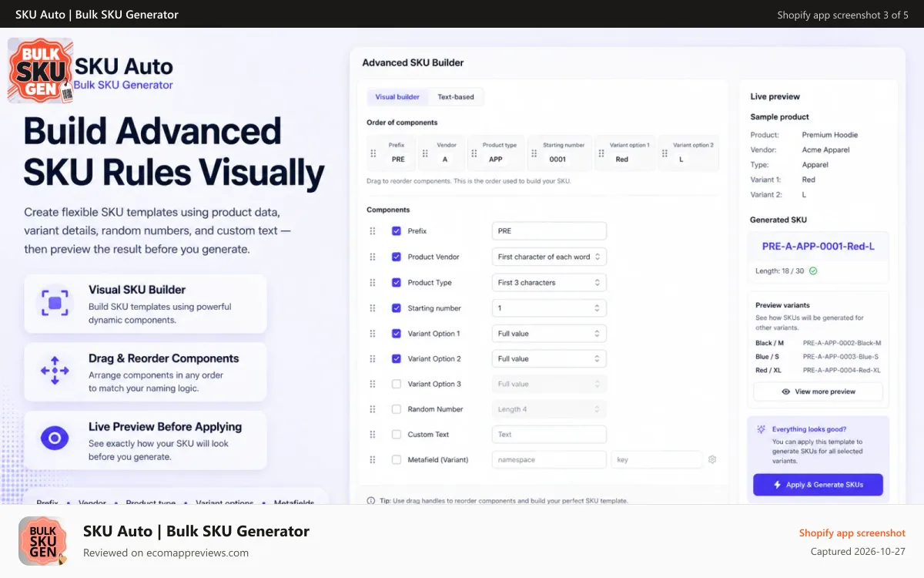Click the Live Preview Before Applying card title
924x578 pixels.
pos(166,427)
